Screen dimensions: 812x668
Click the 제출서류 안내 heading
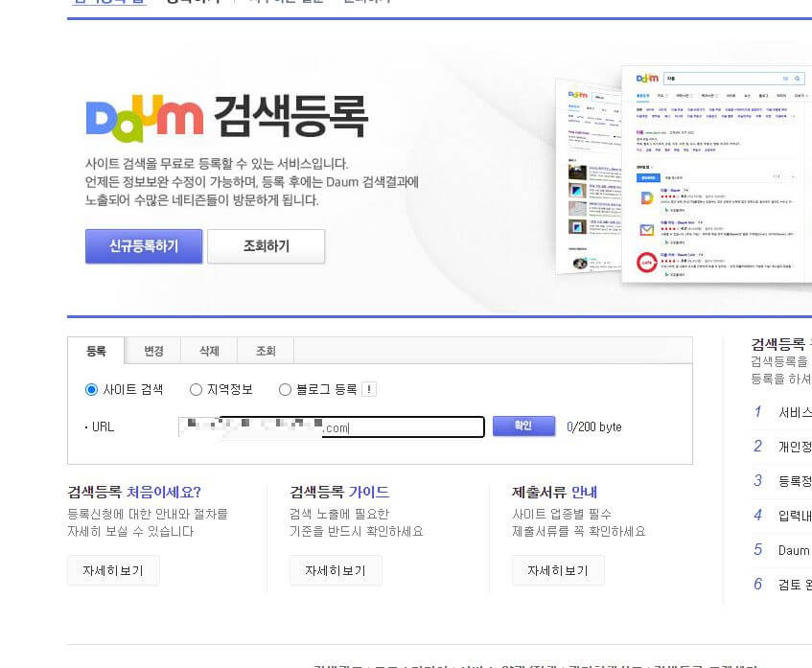555,492
